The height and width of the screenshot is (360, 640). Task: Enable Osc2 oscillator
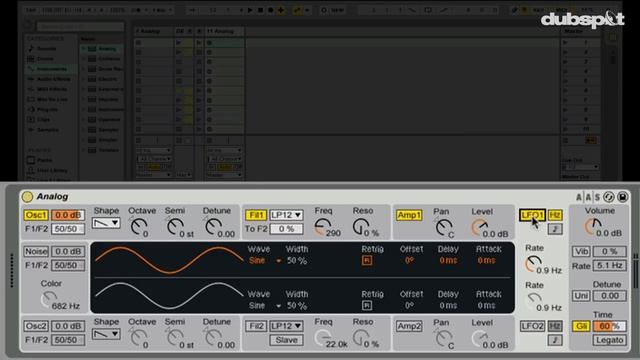click(x=36, y=326)
